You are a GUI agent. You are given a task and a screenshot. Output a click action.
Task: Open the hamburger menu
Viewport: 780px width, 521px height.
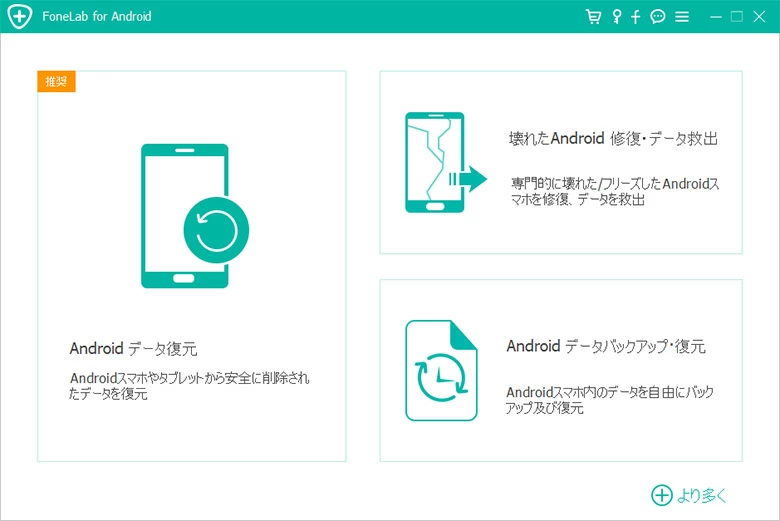pyautogui.click(x=682, y=17)
